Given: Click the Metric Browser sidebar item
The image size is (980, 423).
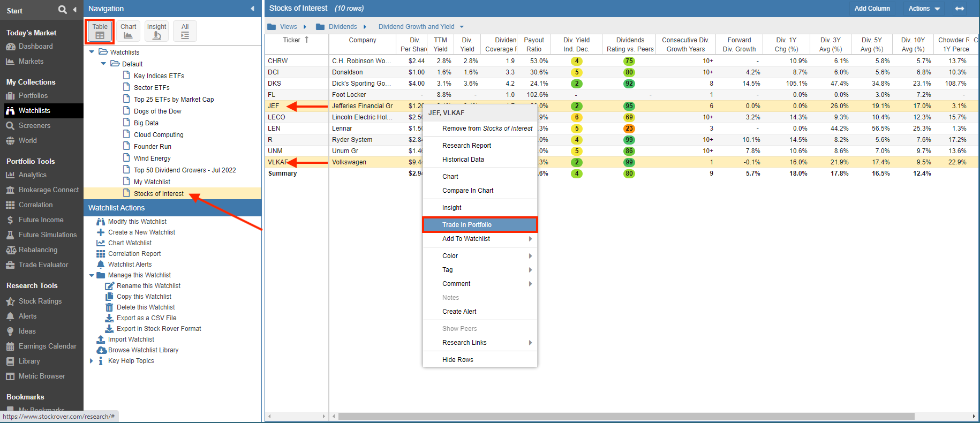Looking at the screenshot, I should coord(42,376).
